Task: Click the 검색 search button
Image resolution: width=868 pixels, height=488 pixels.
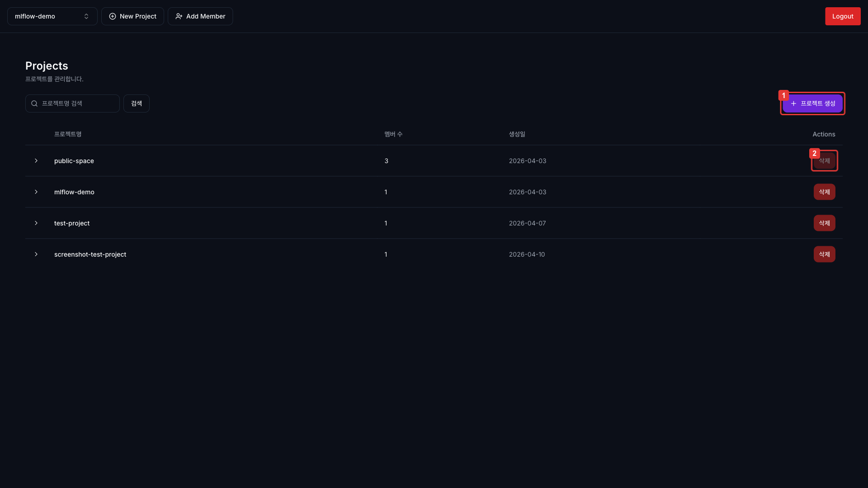Action: (x=136, y=103)
